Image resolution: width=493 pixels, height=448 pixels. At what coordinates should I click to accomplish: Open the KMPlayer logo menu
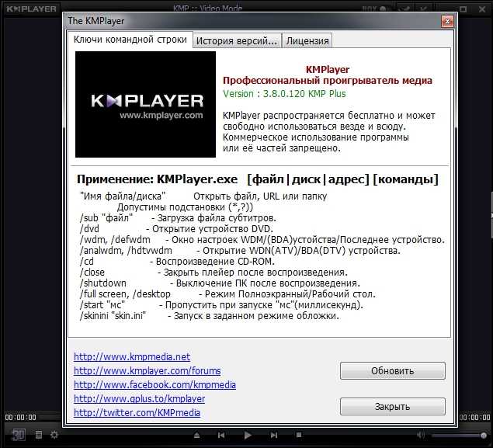pos(31,9)
